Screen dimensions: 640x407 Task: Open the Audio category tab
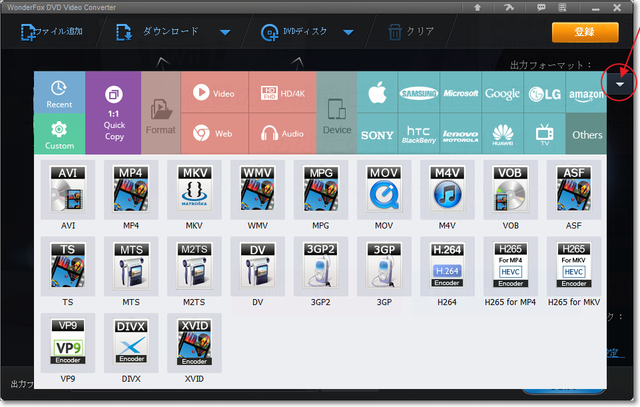pos(282,133)
